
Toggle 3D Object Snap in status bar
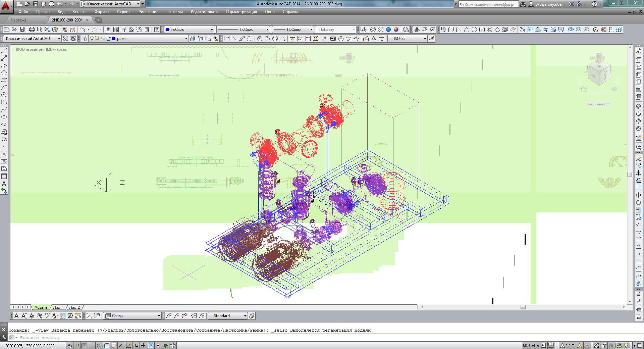pos(114,345)
